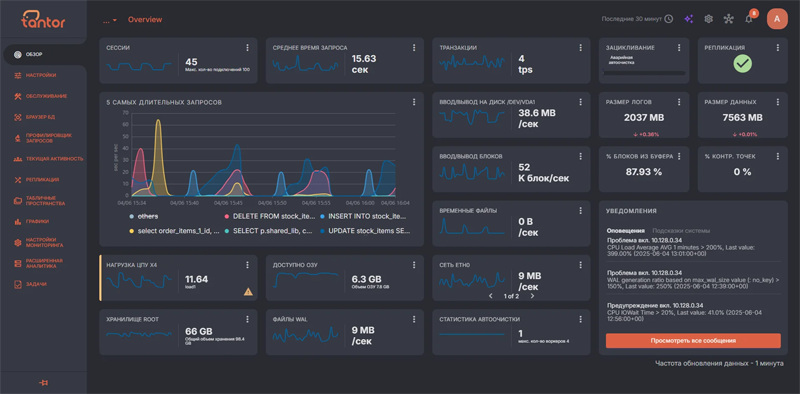The width and height of the screenshot is (800, 394).
Task: Open three-dot menu on ТРАНЗАКЦИИ card
Action: pos(580,47)
